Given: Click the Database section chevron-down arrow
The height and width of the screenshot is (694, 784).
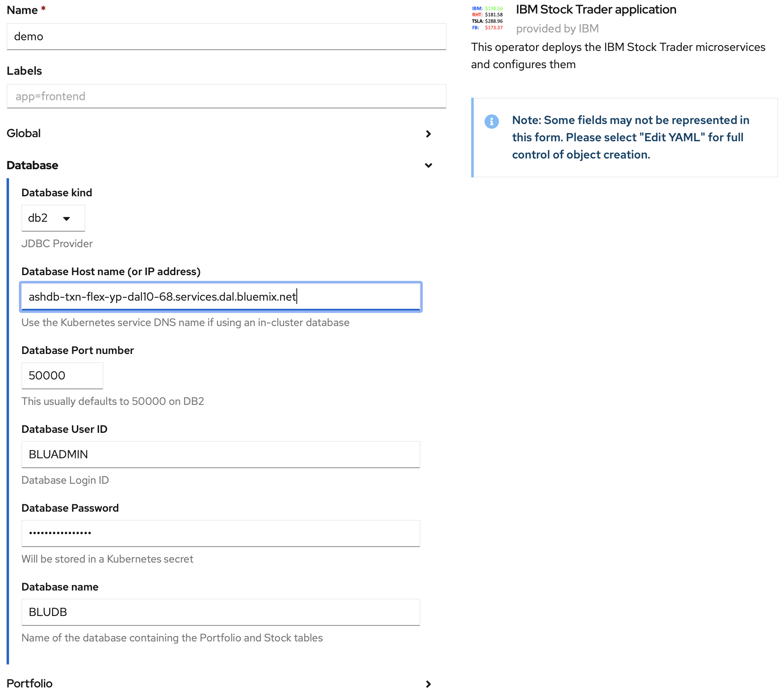Looking at the screenshot, I should pos(429,165).
